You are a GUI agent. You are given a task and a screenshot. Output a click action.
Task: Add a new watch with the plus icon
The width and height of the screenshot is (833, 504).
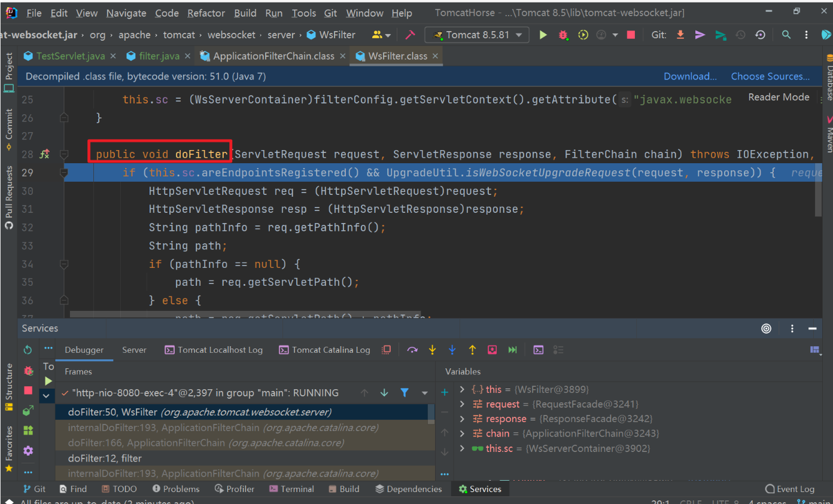pyautogui.click(x=445, y=392)
